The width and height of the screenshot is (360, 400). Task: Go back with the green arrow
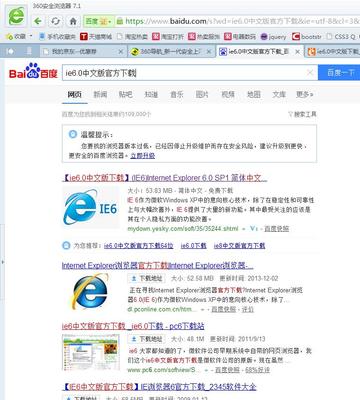pos(38,21)
